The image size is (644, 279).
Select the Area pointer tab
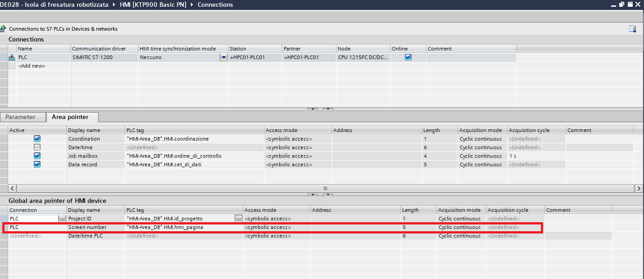70,117
